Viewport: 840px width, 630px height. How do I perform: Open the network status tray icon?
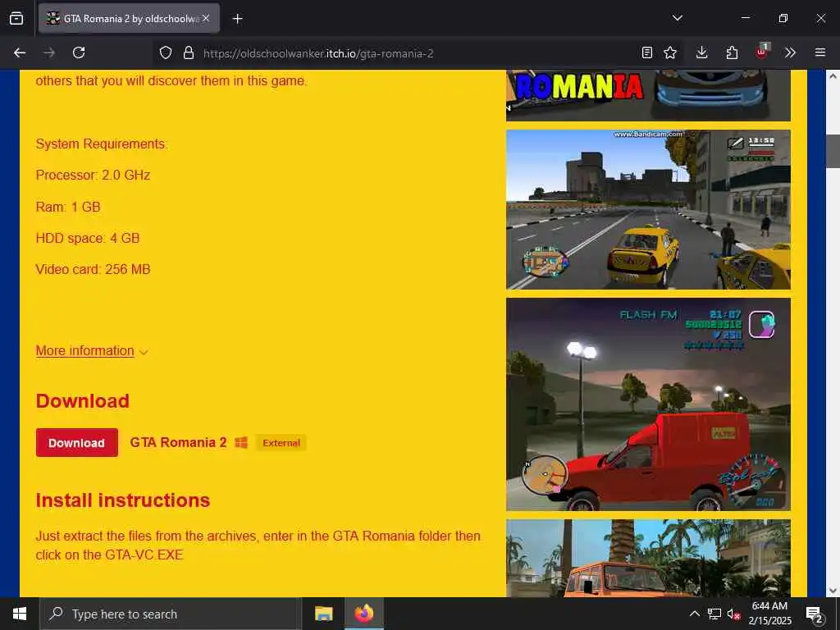coord(714,614)
